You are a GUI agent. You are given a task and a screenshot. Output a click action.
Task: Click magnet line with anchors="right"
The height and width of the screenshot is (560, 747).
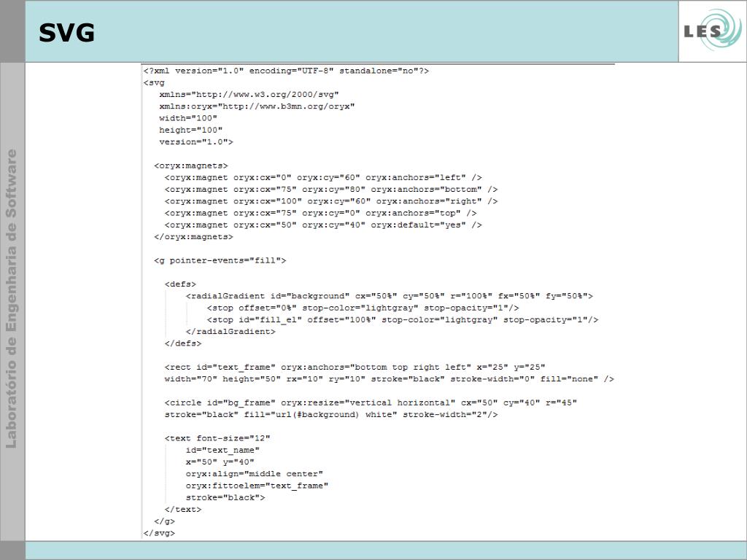pos(331,201)
